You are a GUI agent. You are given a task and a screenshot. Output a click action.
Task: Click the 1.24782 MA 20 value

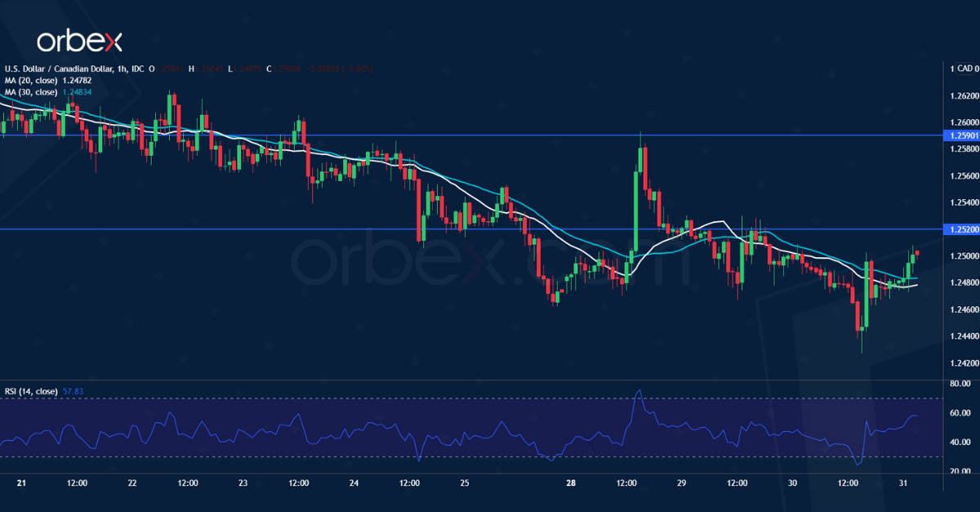pyautogui.click(x=75, y=80)
